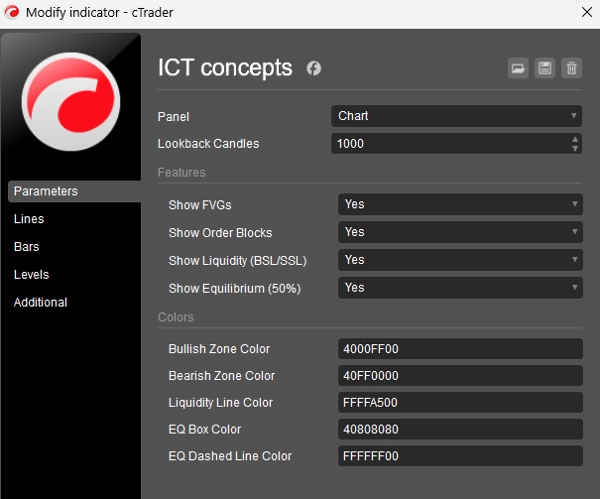Viewport: 600px width, 499px height.
Task: Click the trash delete icon
Action: pyautogui.click(x=571, y=68)
